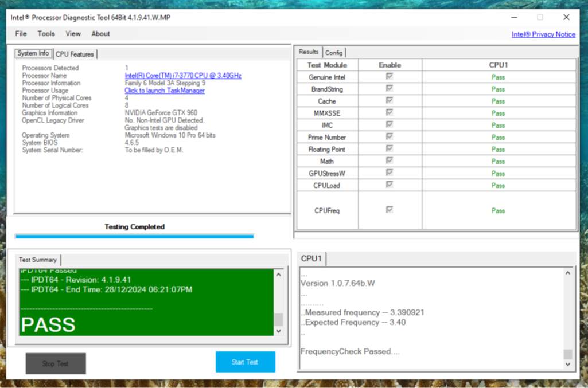Click the Stop Test button
The width and height of the screenshot is (588, 388).
click(x=56, y=363)
